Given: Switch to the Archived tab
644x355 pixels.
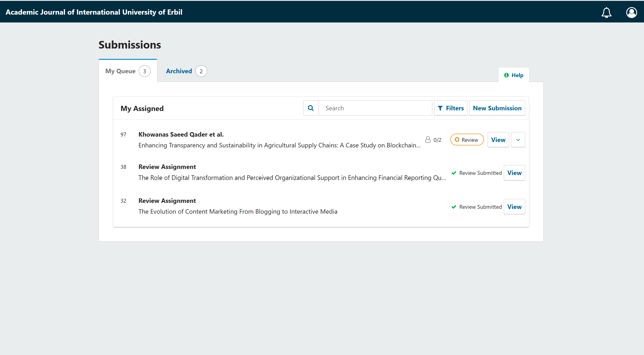Looking at the screenshot, I should pyautogui.click(x=186, y=71).
